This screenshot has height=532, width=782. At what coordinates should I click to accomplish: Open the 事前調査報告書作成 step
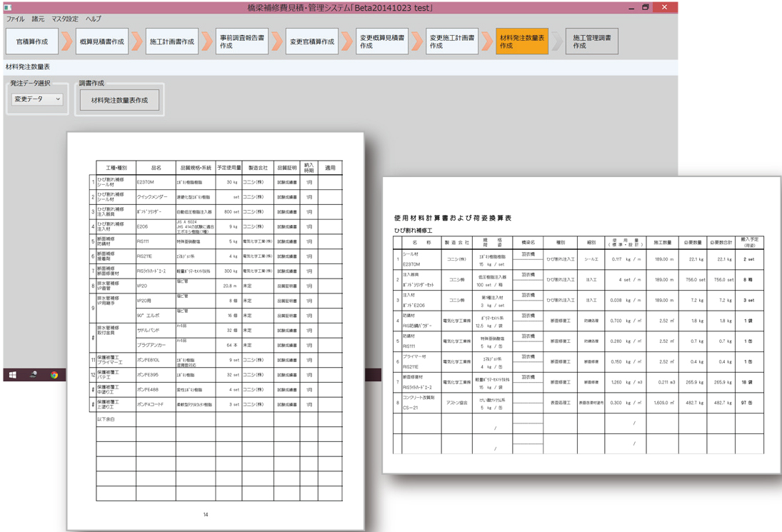pyautogui.click(x=241, y=41)
